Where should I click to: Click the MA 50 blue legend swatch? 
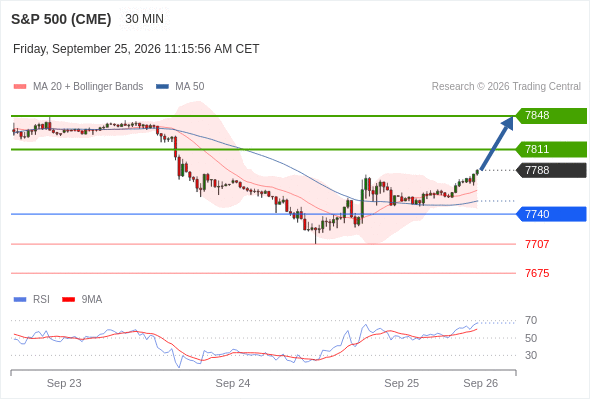pyautogui.click(x=162, y=87)
